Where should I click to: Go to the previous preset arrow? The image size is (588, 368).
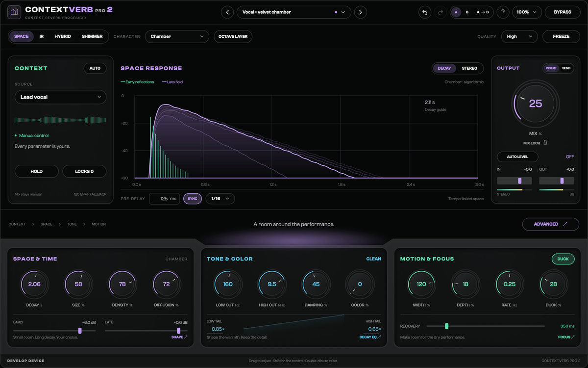227,12
